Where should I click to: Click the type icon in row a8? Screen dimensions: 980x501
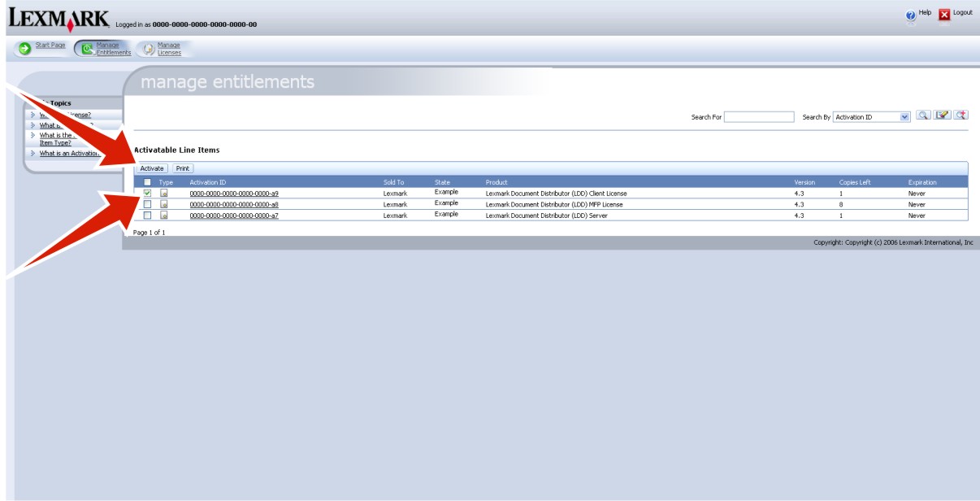(x=163, y=204)
